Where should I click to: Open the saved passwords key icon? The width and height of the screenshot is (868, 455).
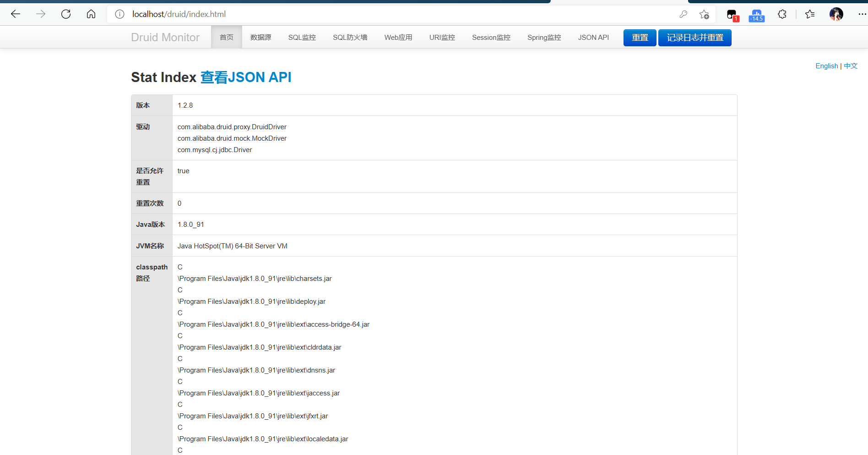tap(683, 14)
